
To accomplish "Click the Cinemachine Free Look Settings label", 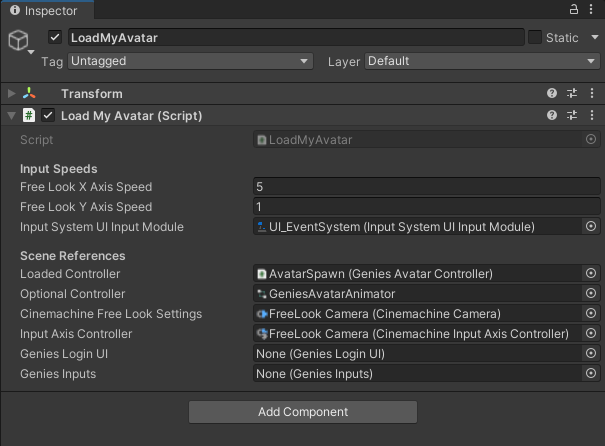I will click(111, 314).
